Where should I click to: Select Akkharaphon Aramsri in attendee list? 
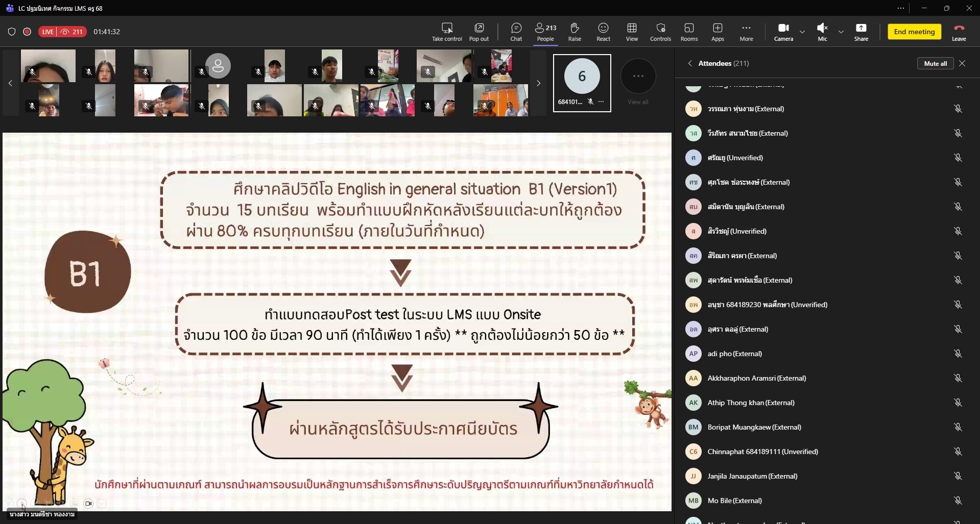(x=756, y=378)
